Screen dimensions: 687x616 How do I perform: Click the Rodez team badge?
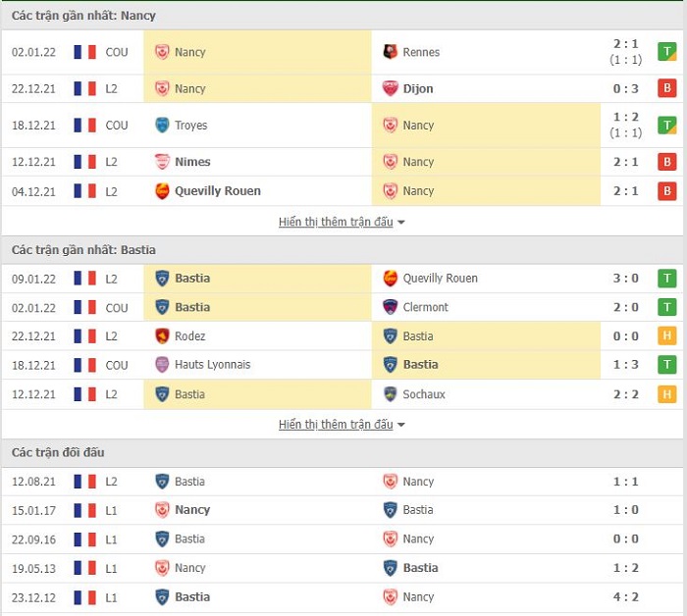coord(162,335)
